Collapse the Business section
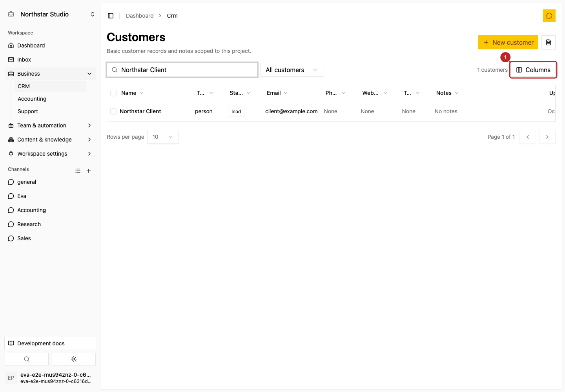Screen dimensions: 565x392 click(50, 74)
